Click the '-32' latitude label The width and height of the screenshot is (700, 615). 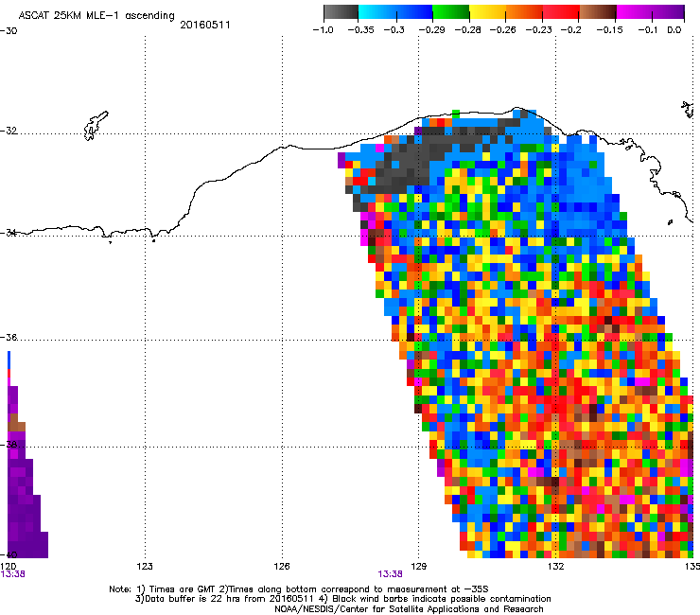[9, 131]
